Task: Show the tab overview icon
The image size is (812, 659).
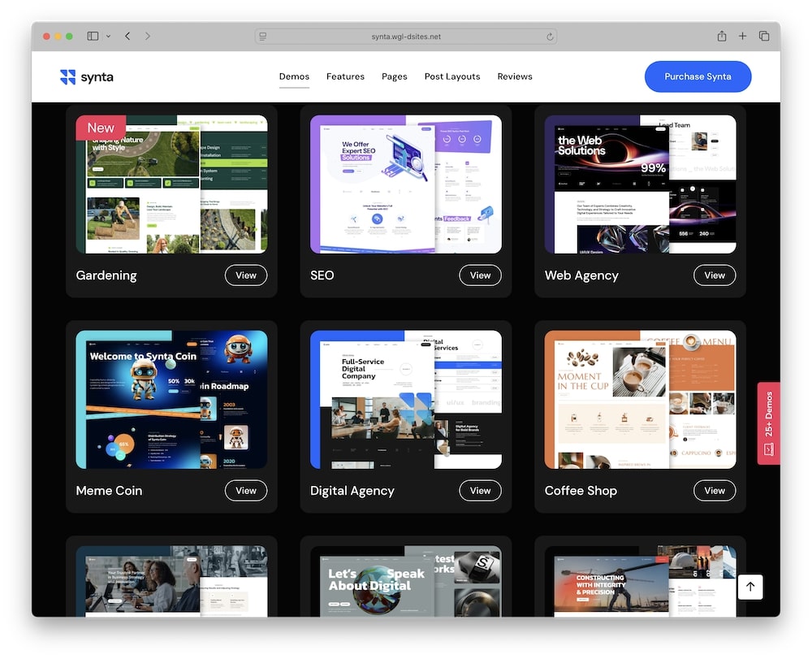Action: (x=764, y=36)
